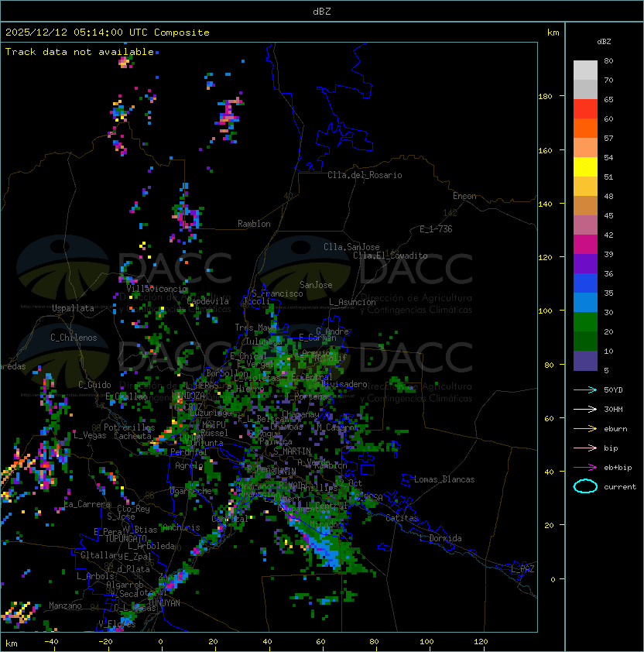This screenshot has height=652, width=644.
Task: Click the 'L_Asuncion' map label
Action: [x=352, y=302]
